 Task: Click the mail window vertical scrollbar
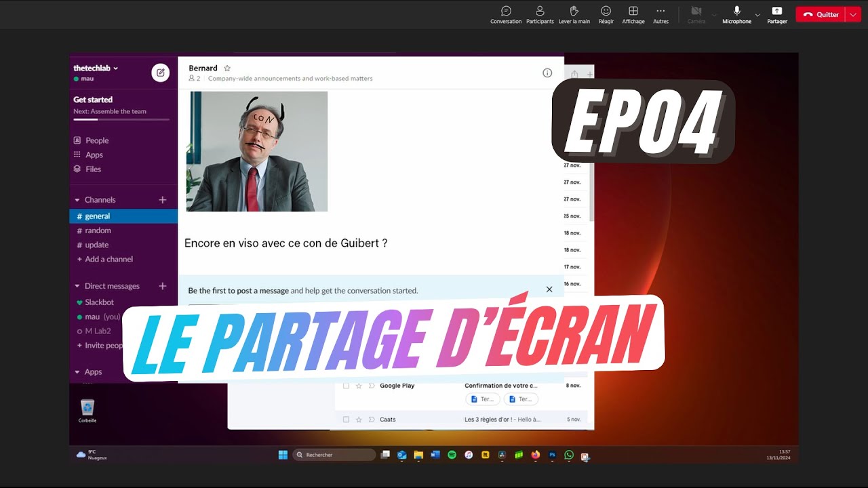pyautogui.click(x=591, y=191)
